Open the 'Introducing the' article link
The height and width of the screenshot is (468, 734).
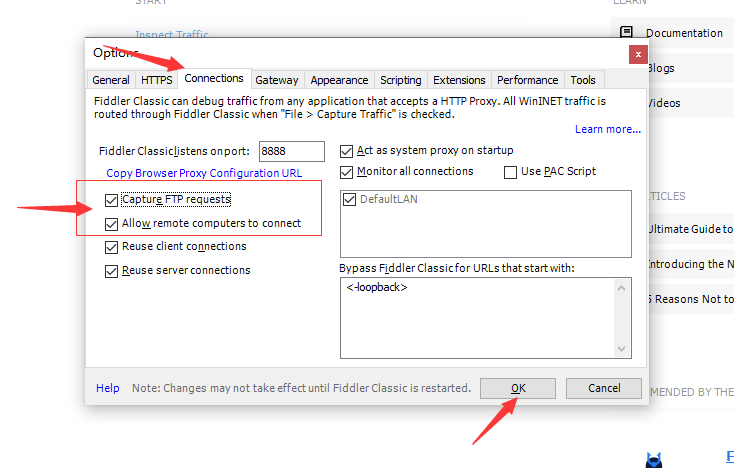pos(691,264)
